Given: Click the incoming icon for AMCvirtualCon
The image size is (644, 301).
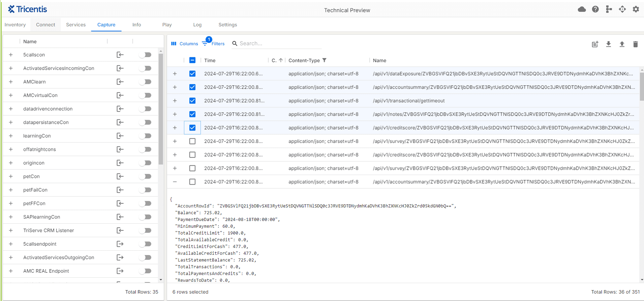Looking at the screenshot, I should pyautogui.click(x=120, y=95).
